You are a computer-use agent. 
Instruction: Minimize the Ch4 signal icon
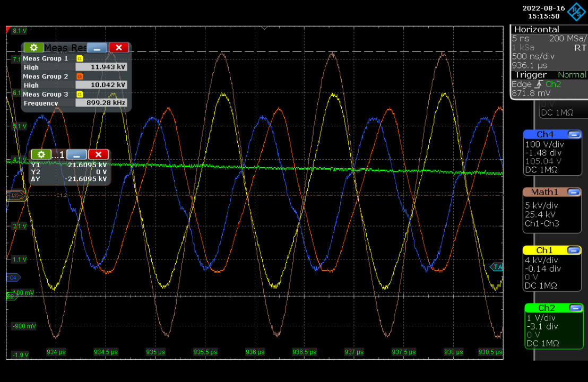pos(574,134)
